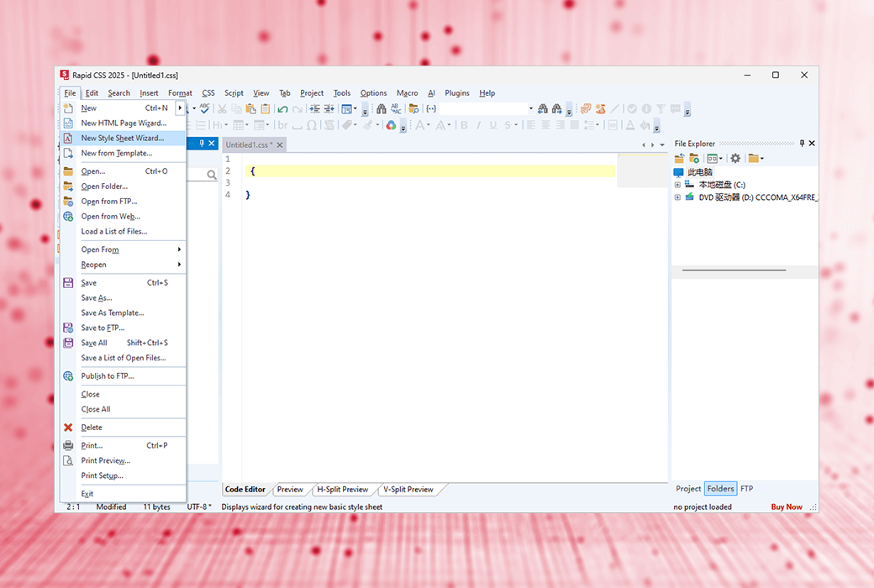
Task: Click the UTF-8 encoding in status bar
Action: [199, 507]
